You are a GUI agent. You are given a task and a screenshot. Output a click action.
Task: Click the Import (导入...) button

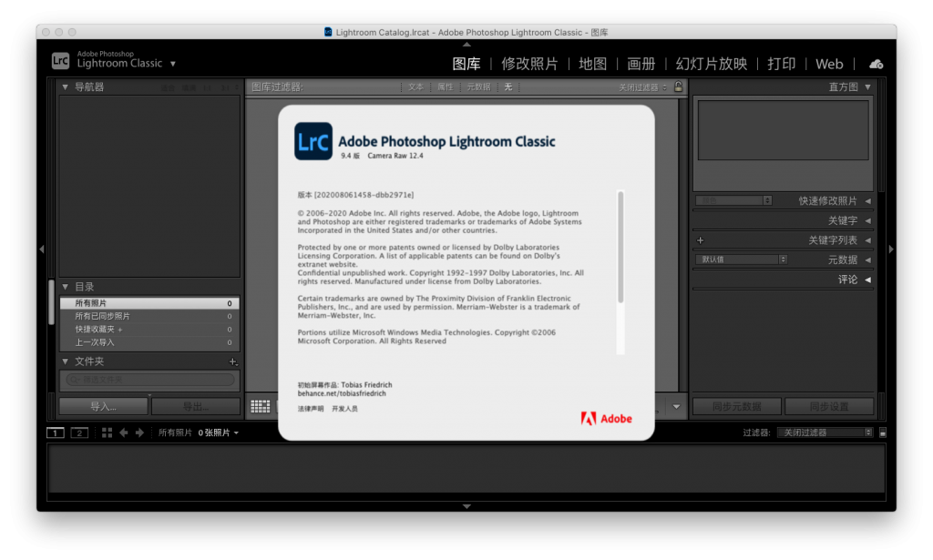[x=104, y=407]
